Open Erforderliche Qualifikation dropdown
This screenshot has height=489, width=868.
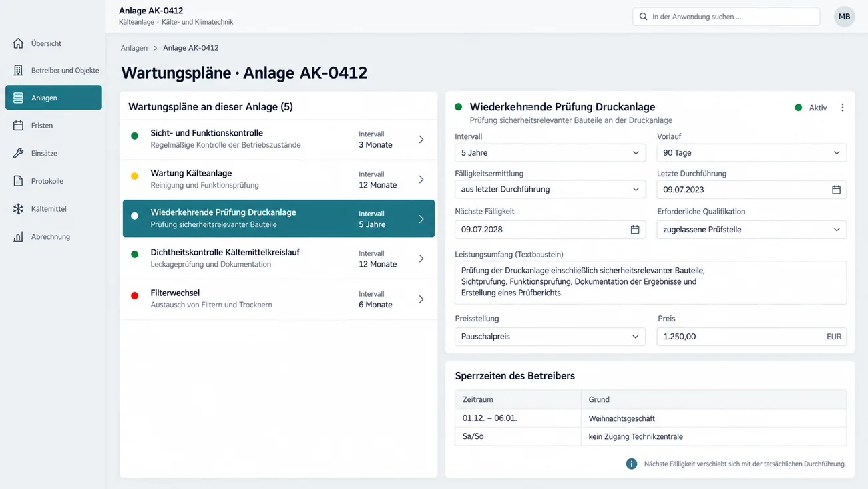(x=752, y=230)
